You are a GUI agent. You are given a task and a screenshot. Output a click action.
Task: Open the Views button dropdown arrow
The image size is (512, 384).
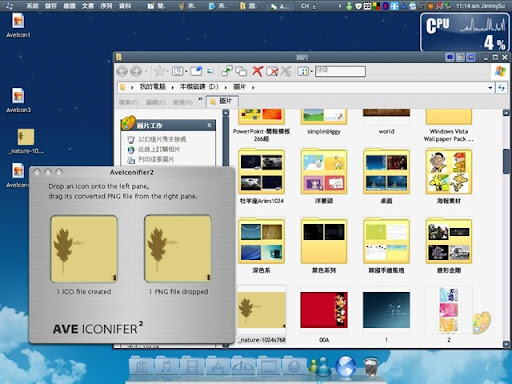pos(311,71)
